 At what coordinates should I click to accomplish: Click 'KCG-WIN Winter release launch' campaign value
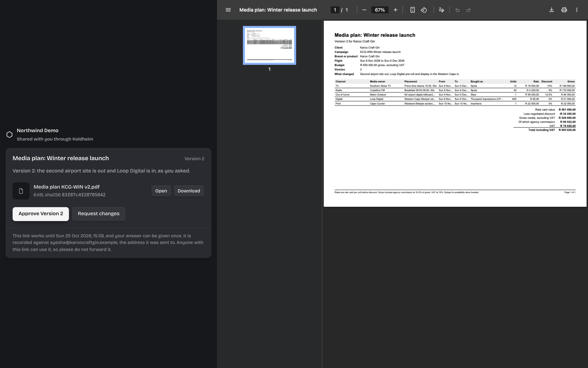tap(380, 52)
